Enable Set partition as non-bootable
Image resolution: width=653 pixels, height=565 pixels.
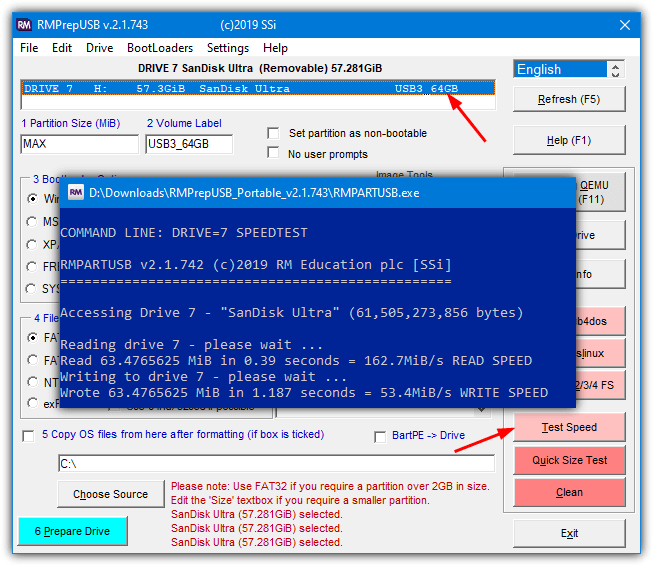[273, 133]
